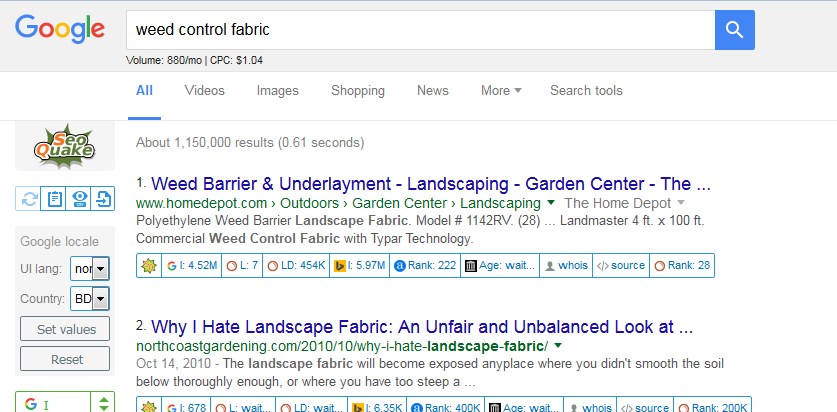Switch to the Images tab

tap(277, 91)
